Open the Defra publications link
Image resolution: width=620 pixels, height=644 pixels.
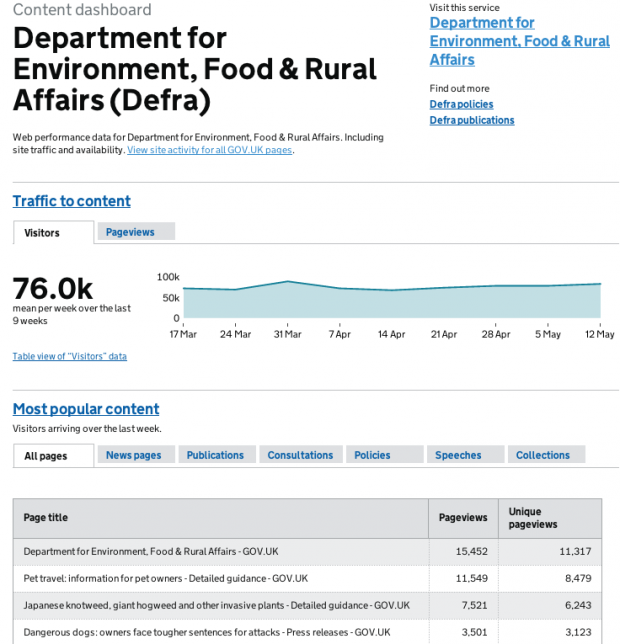pos(472,120)
